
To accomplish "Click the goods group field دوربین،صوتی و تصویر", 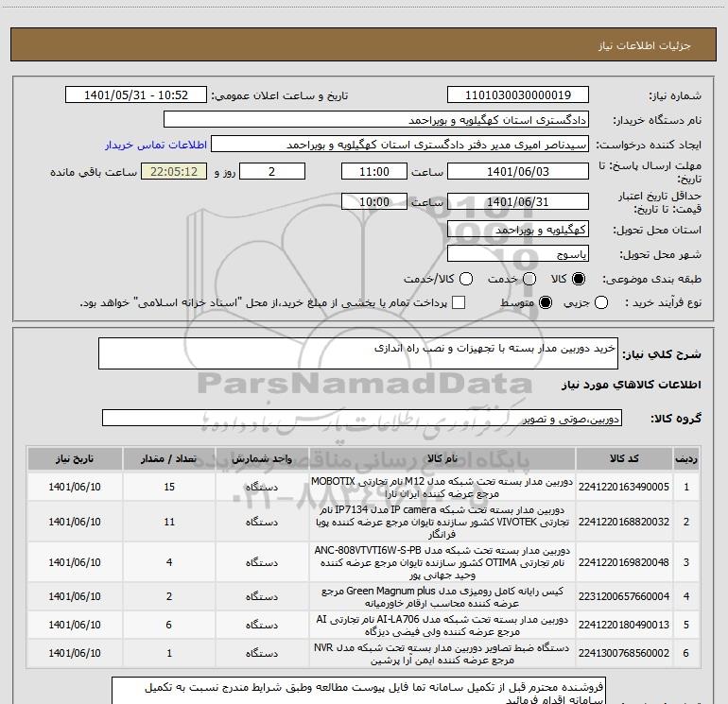I will coord(362,418).
